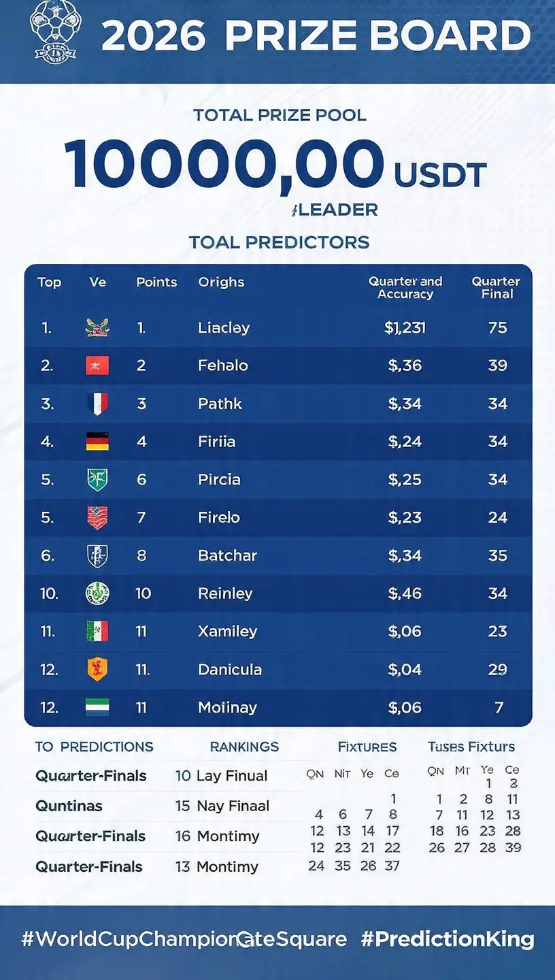Select the striped flag next to Moiinay
The width and height of the screenshot is (555, 980).
click(97, 707)
